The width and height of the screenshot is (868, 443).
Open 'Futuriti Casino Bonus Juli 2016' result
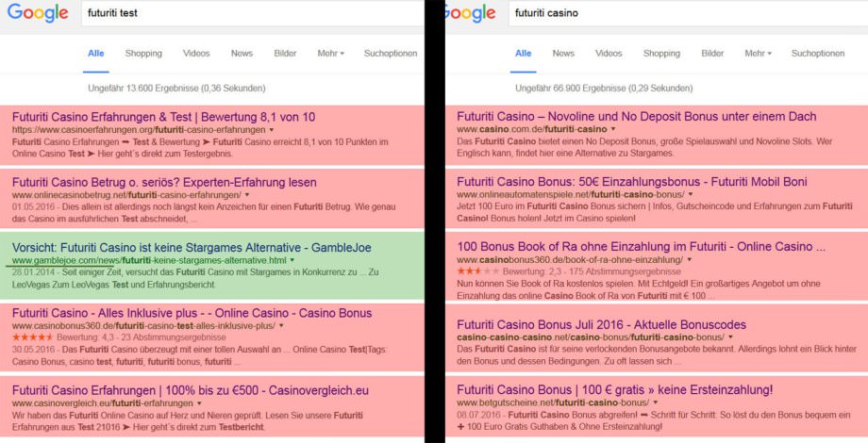[602, 324]
